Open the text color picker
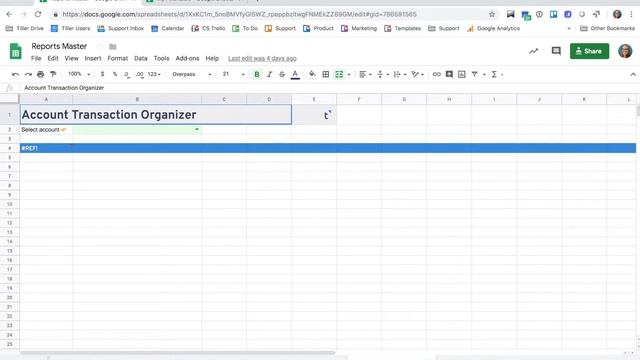 click(295, 74)
